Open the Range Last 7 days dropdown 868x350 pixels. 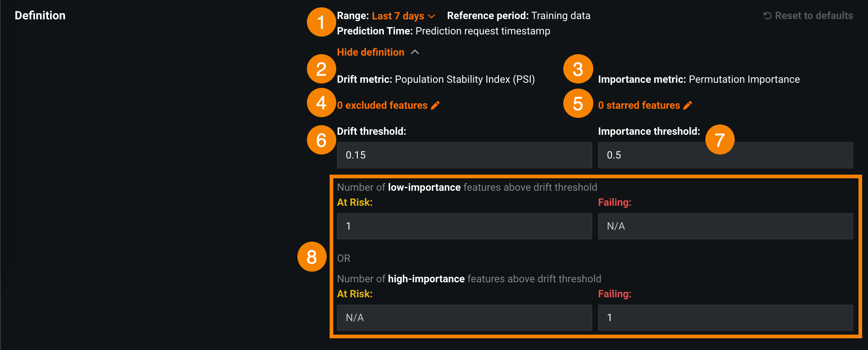(398, 16)
